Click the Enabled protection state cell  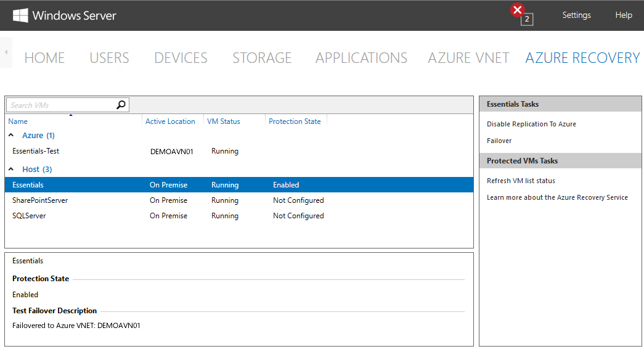286,185
